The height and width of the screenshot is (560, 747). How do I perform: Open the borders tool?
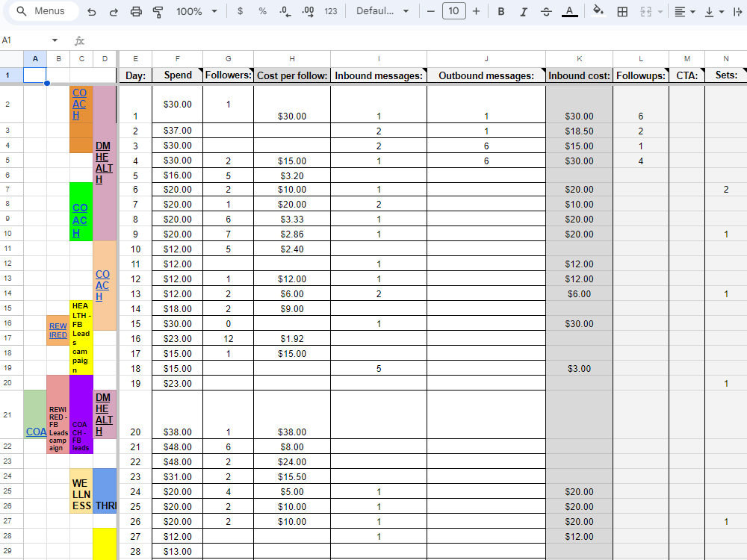pyautogui.click(x=622, y=11)
